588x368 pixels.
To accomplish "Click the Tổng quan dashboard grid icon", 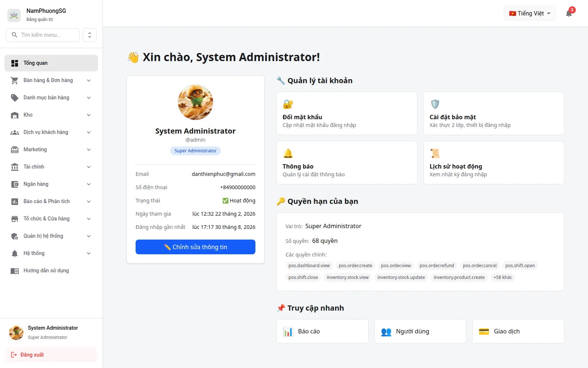I will 15,63.
